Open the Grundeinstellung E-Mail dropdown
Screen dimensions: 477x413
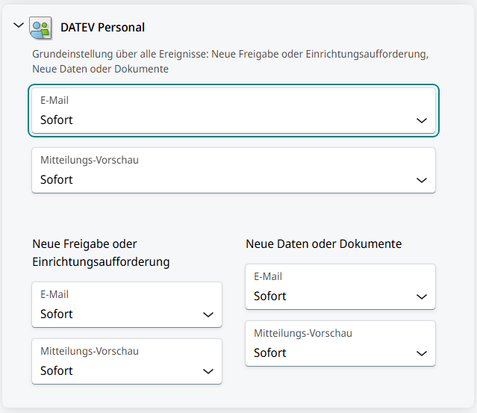coord(233,110)
